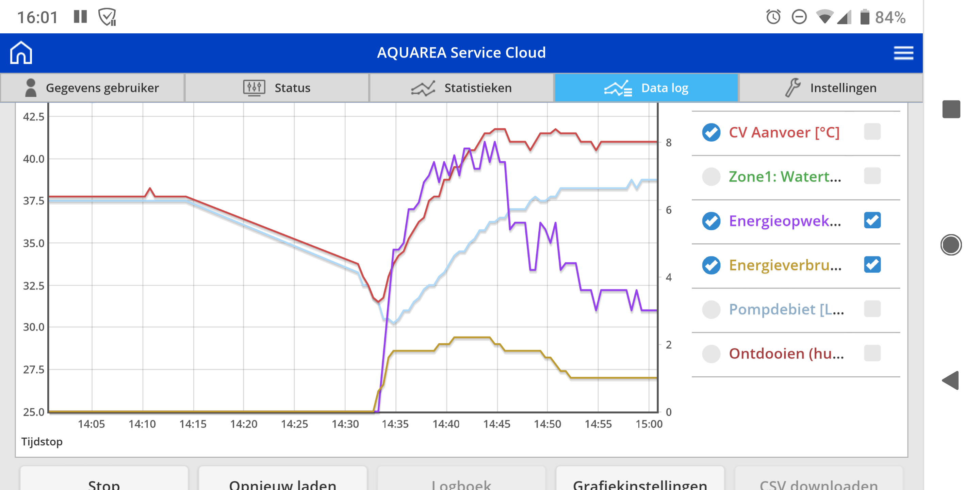Open the hamburger menu icon

tap(903, 53)
